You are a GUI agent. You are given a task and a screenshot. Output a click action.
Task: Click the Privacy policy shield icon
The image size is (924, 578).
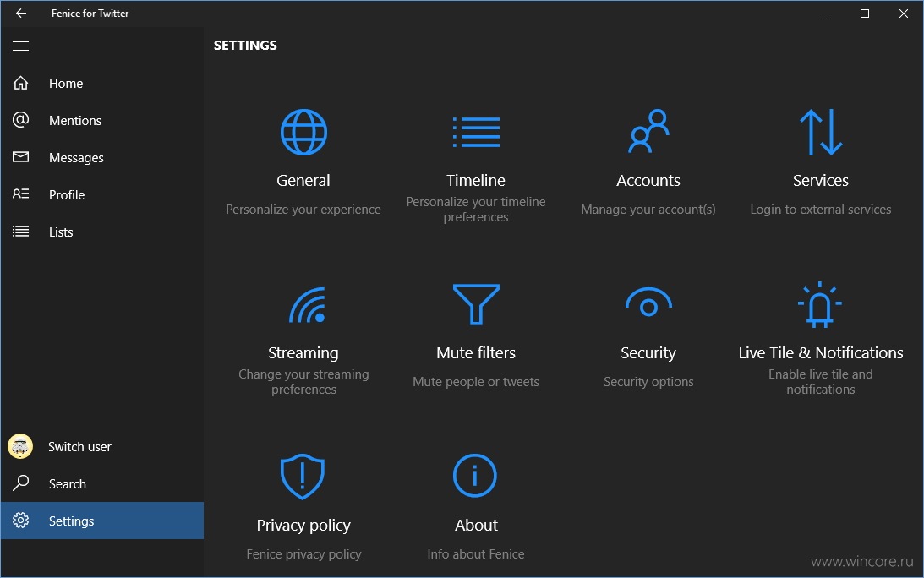(303, 476)
